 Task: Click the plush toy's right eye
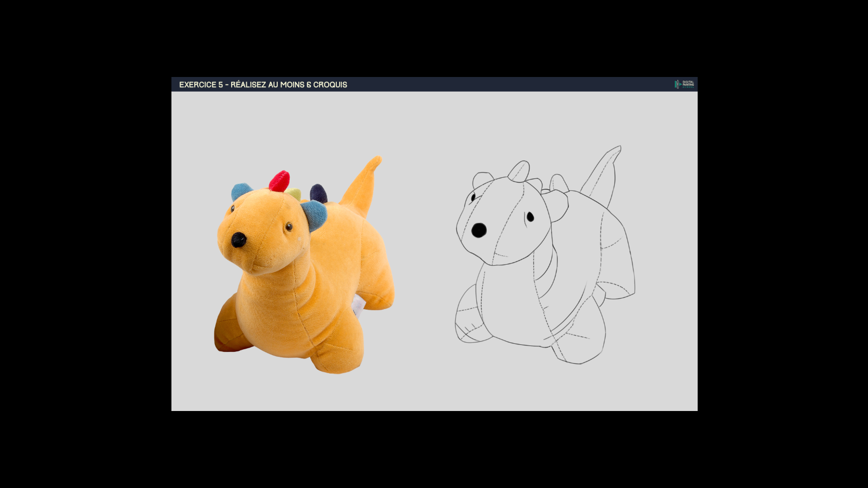(289, 226)
